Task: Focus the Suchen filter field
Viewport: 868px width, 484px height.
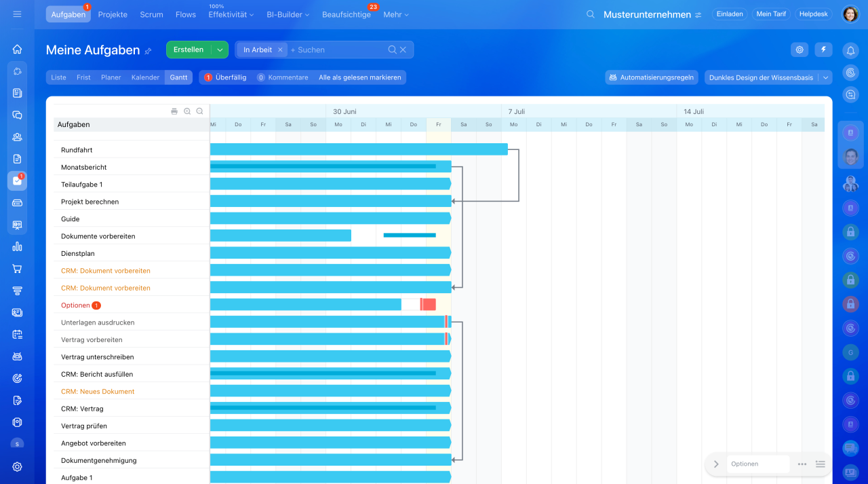Action: pyautogui.click(x=338, y=50)
